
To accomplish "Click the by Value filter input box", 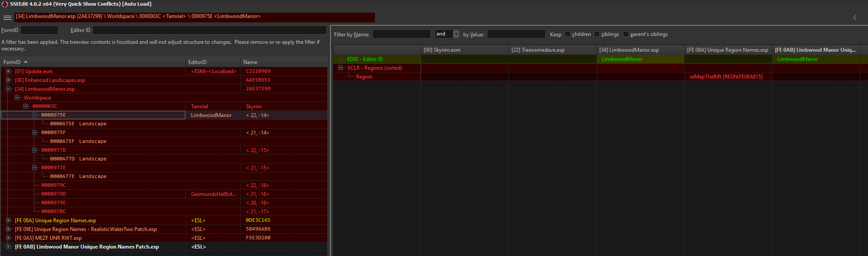I will pyautogui.click(x=516, y=34).
